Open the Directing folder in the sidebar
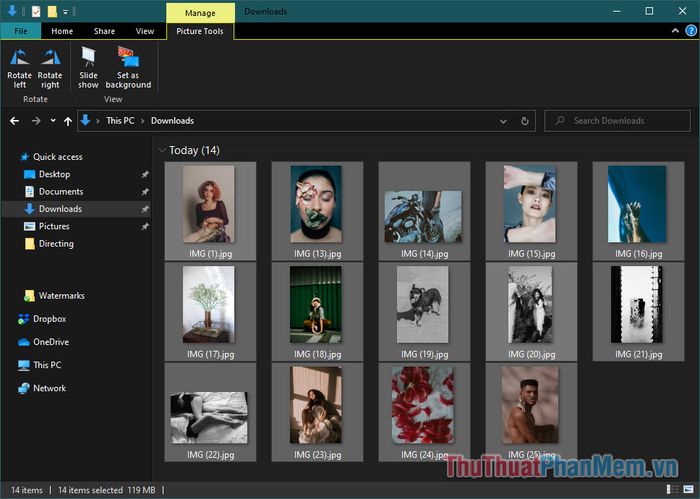This screenshot has height=499, width=700. point(56,244)
